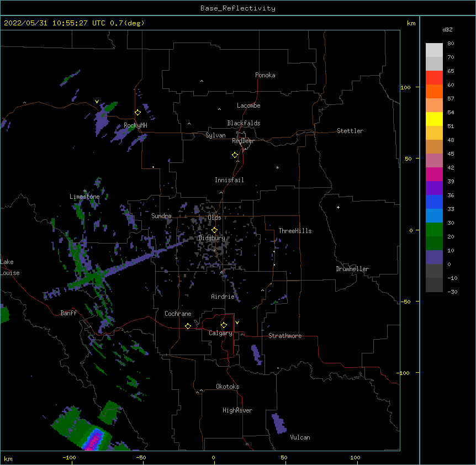The height and width of the screenshot is (465, 476).
Task: Click the Ponoka city label
Action: tap(265, 75)
